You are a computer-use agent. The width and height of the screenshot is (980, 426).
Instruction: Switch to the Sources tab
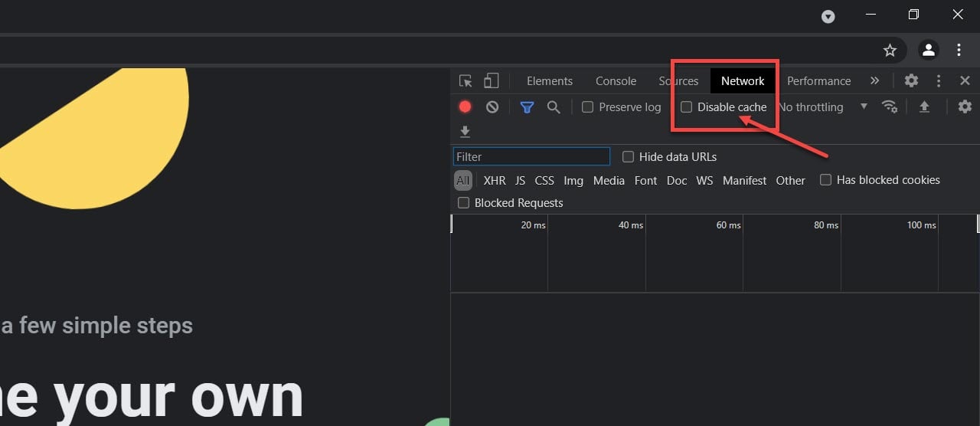tap(678, 81)
